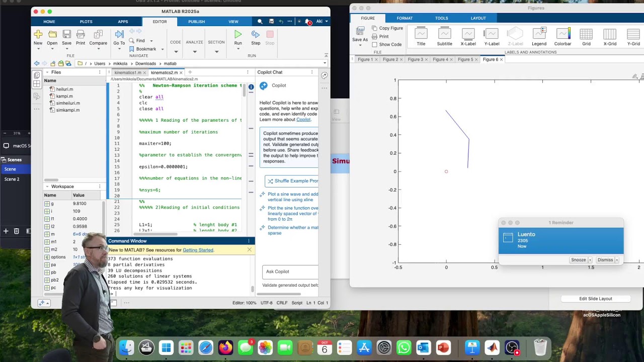Viewport: 644px width, 362px height.
Task: Open Firefox from the macOS dock
Action: click(x=225, y=347)
